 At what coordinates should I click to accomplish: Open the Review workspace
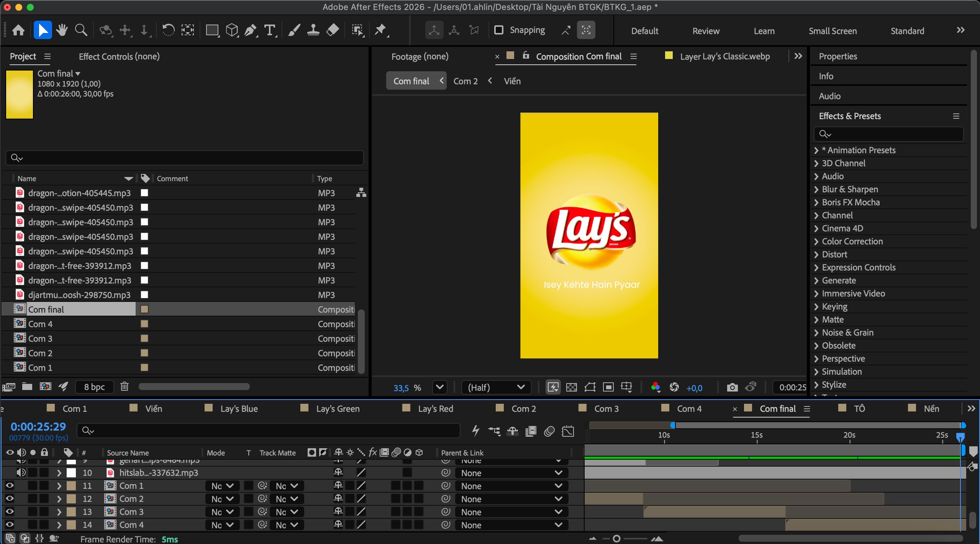[706, 31]
